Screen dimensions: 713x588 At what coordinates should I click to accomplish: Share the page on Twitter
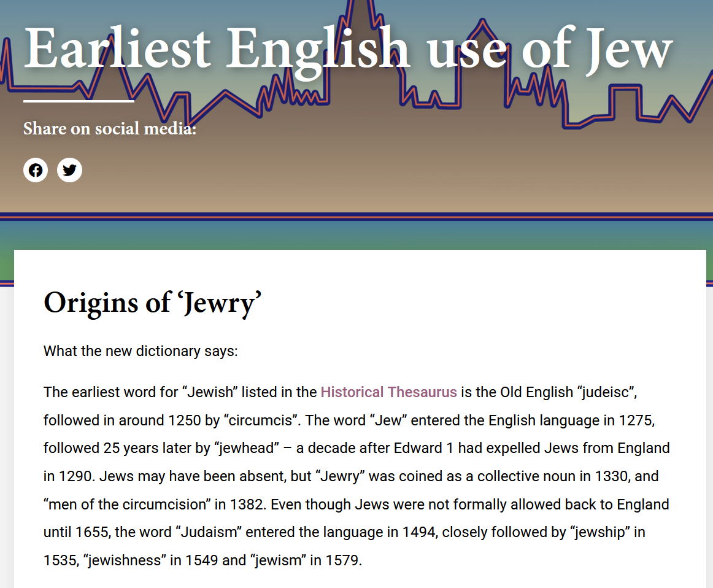pyautogui.click(x=69, y=170)
